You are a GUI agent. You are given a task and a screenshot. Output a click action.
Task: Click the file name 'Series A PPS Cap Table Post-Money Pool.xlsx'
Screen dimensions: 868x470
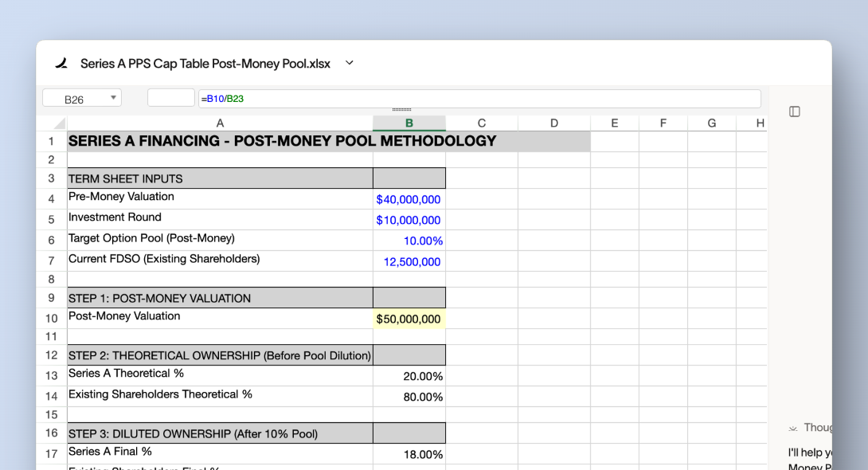[205, 64]
